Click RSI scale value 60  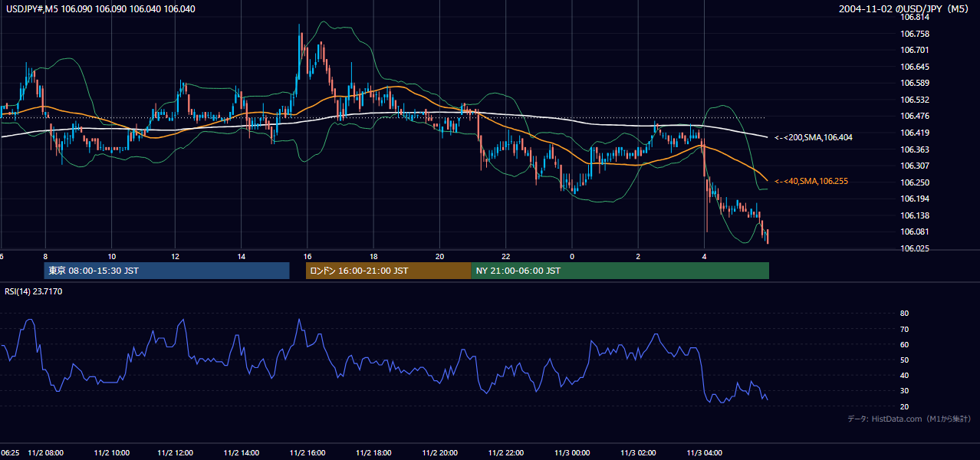[x=905, y=344]
